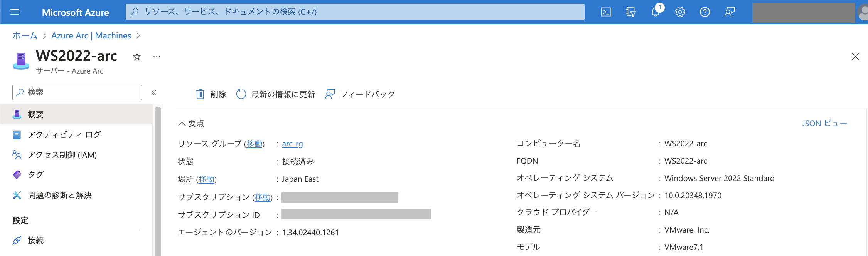This screenshot has width=868, height=256.
Task: Click the 削除 delete button
Action: click(211, 94)
